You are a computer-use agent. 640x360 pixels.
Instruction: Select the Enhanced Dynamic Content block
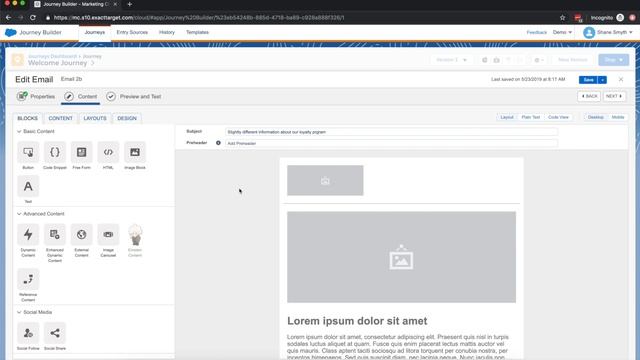coord(55,234)
